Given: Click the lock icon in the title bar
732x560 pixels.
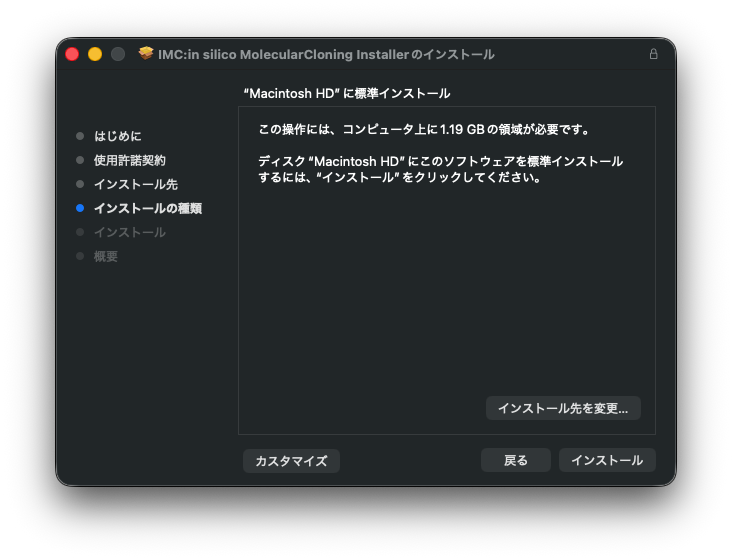Looking at the screenshot, I should tap(653, 54).
